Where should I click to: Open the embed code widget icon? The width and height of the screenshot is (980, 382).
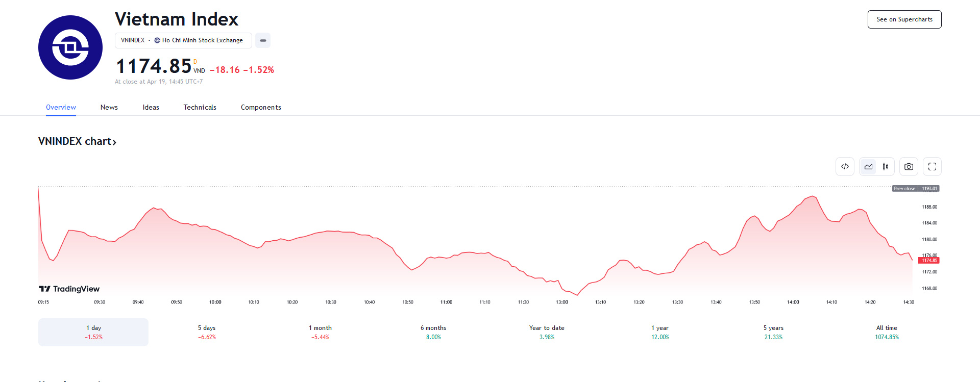coord(845,167)
